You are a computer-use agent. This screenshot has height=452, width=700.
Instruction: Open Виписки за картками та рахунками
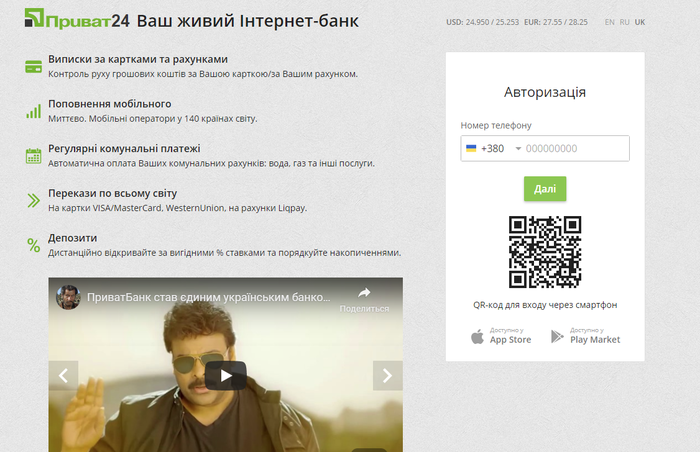point(138,59)
